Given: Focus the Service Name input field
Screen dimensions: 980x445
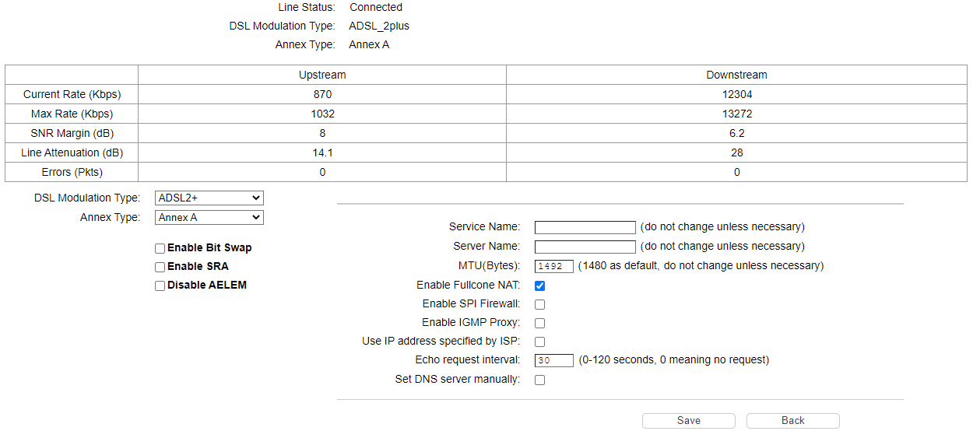Looking at the screenshot, I should [585, 227].
